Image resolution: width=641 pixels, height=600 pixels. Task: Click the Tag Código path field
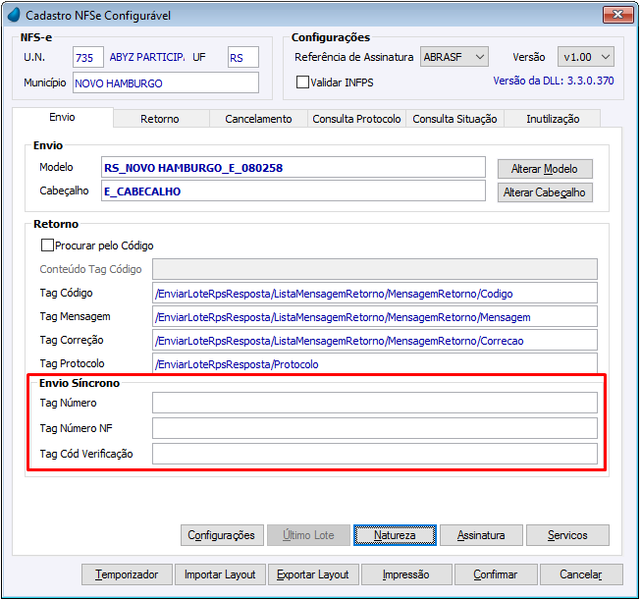point(375,293)
